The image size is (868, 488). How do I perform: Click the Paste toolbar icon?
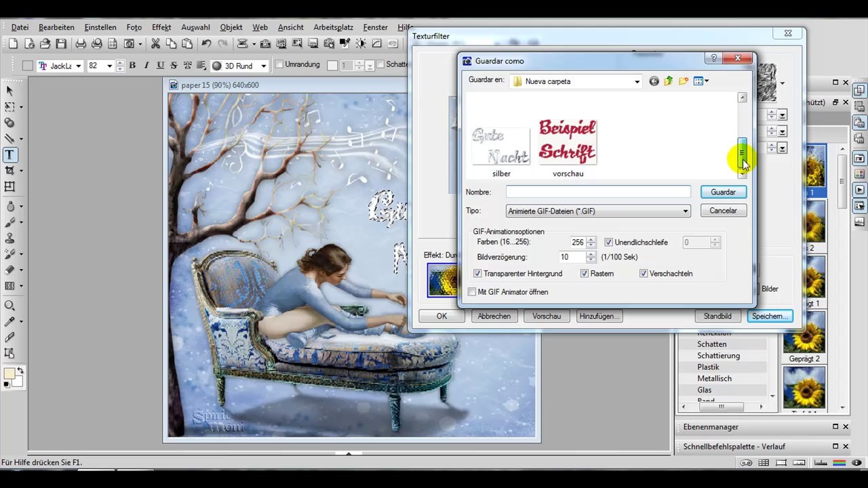click(x=187, y=44)
